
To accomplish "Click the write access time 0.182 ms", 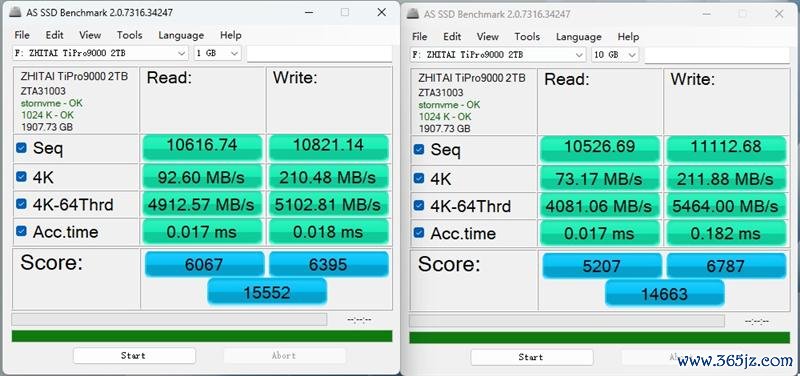I will tap(726, 234).
